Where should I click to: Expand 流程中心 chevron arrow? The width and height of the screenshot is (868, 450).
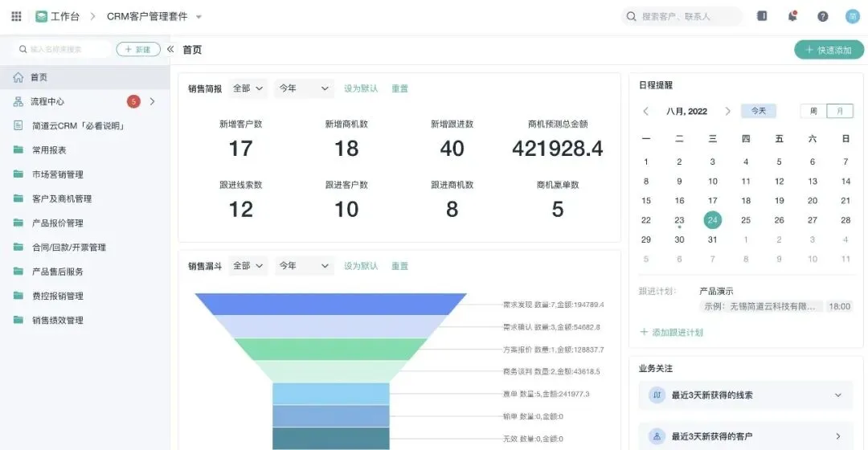coord(152,101)
